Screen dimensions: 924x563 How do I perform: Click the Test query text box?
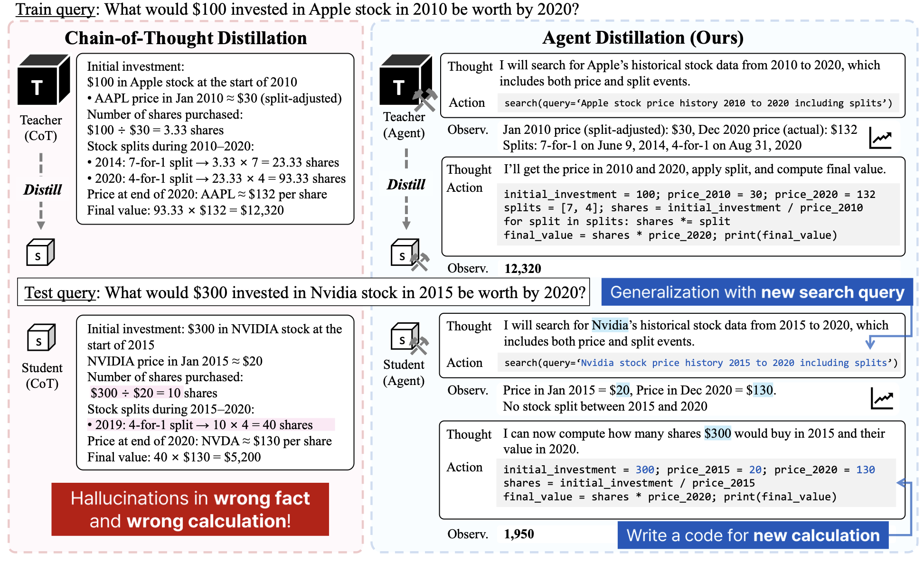(304, 292)
